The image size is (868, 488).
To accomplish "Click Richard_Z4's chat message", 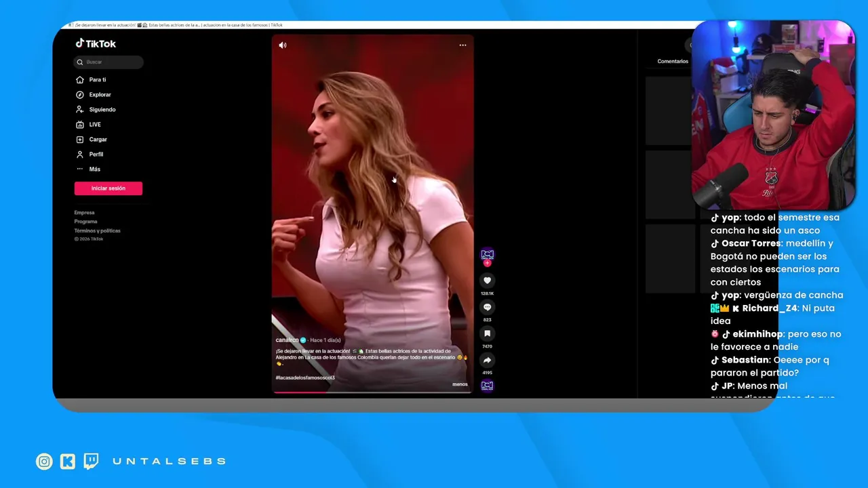I will click(x=772, y=314).
